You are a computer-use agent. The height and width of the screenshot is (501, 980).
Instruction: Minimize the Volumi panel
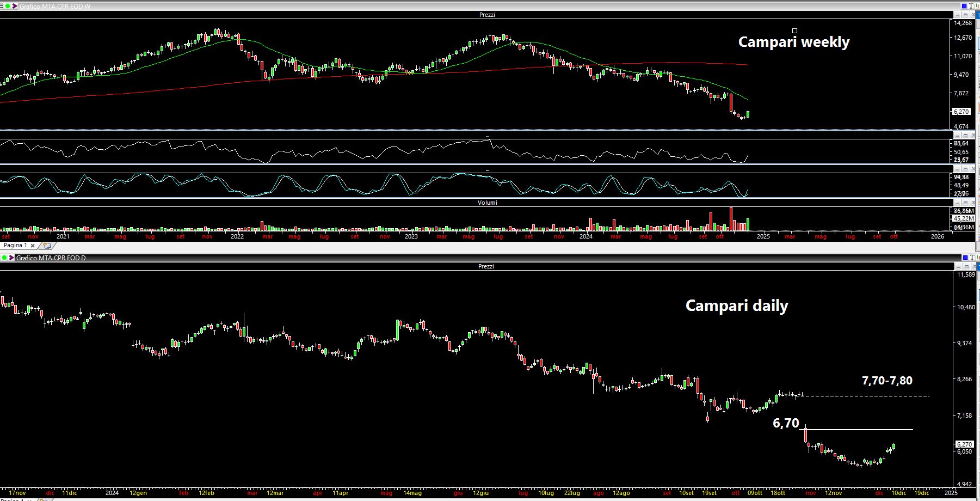click(x=958, y=203)
